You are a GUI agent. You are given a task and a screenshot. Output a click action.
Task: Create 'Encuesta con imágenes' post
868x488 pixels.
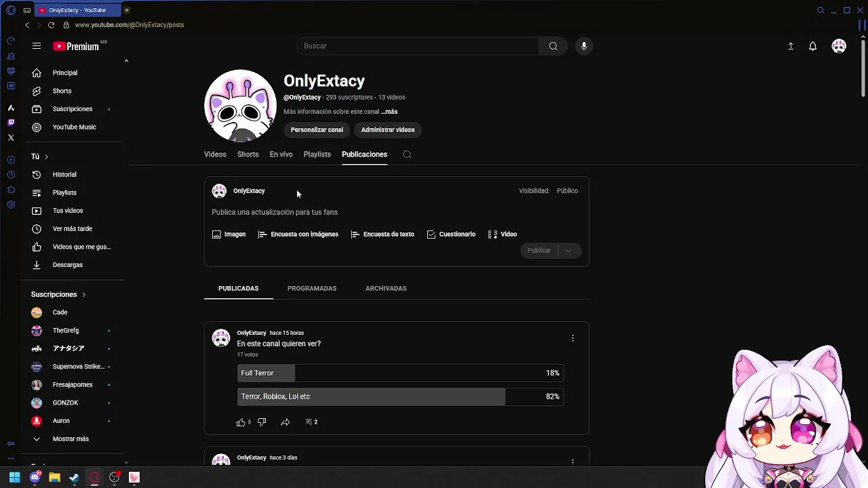pos(298,235)
